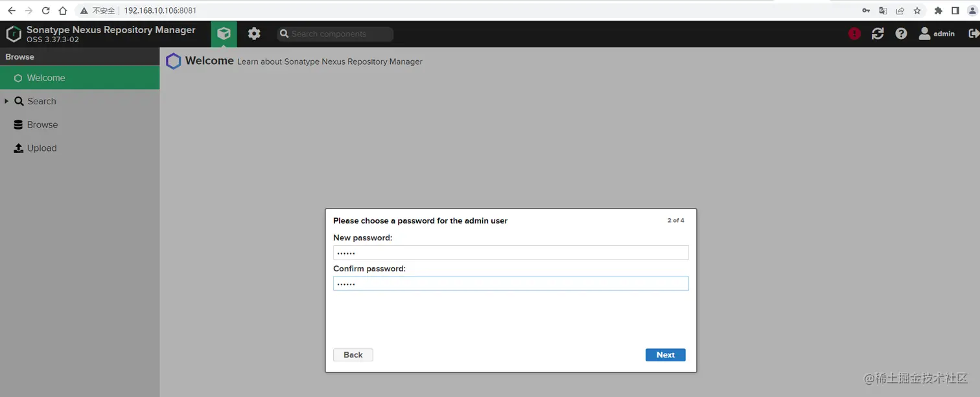Bookmark this page with the star icon
The image size is (980, 397).
coord(917,10)
